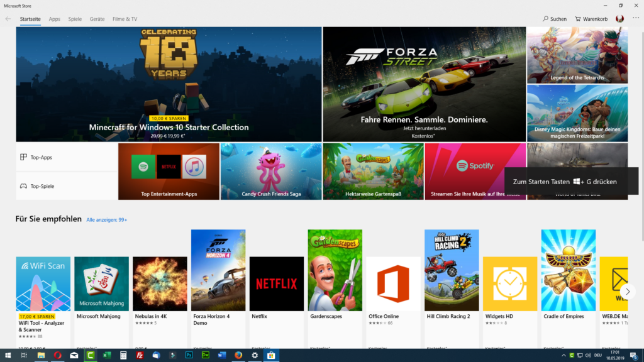The height and width of the screenshot is (362, 644).
Task: Click the network icon in system tray
Action: tap(579, 356)
